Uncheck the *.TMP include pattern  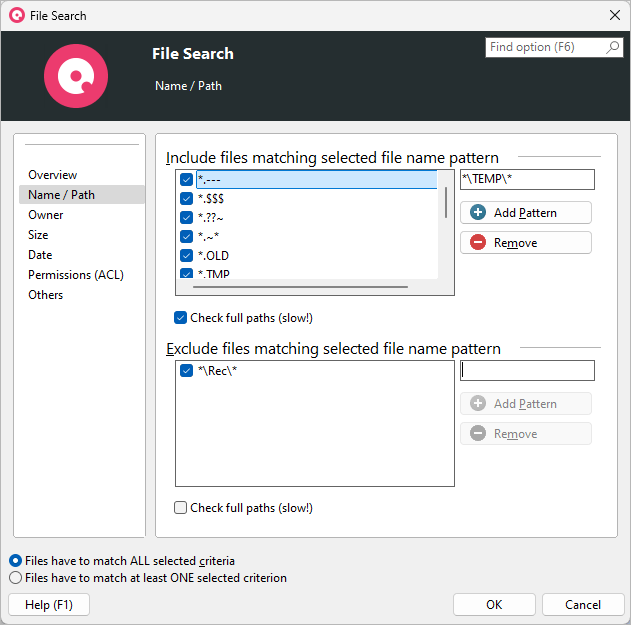pyautogui.click(x=186, y=273)
